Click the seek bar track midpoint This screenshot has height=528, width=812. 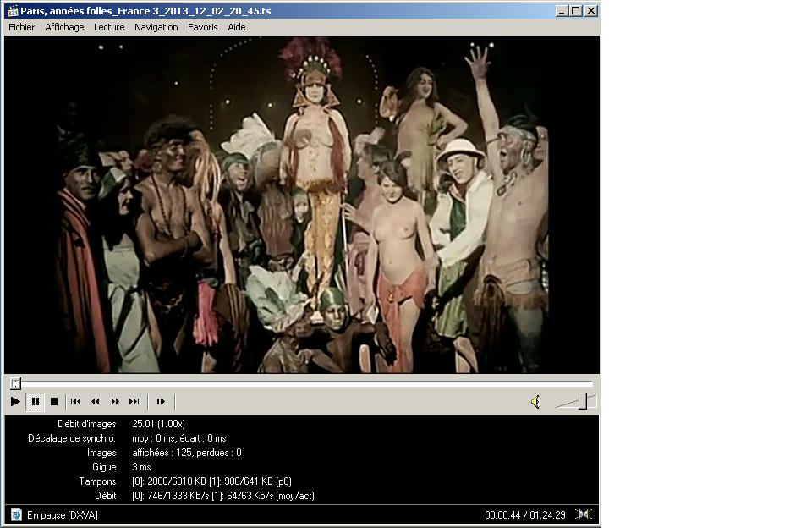click(x=302, y=383)
